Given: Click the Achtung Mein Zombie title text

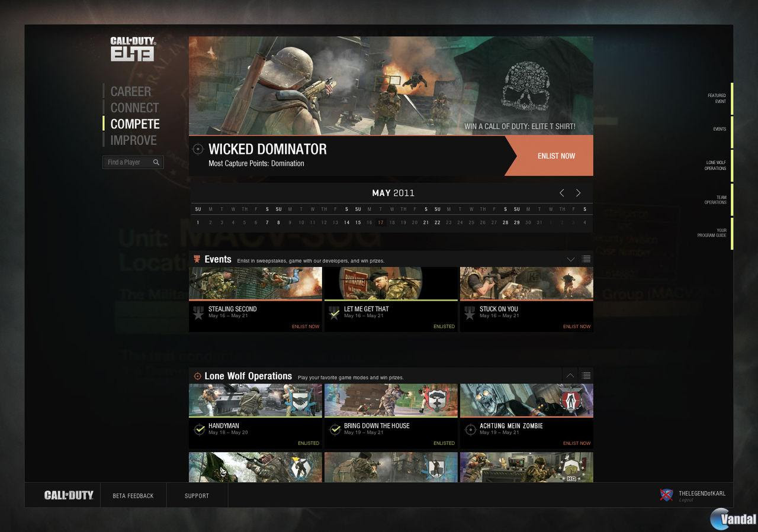Looking at the screenshot, I should coord(511,425).
